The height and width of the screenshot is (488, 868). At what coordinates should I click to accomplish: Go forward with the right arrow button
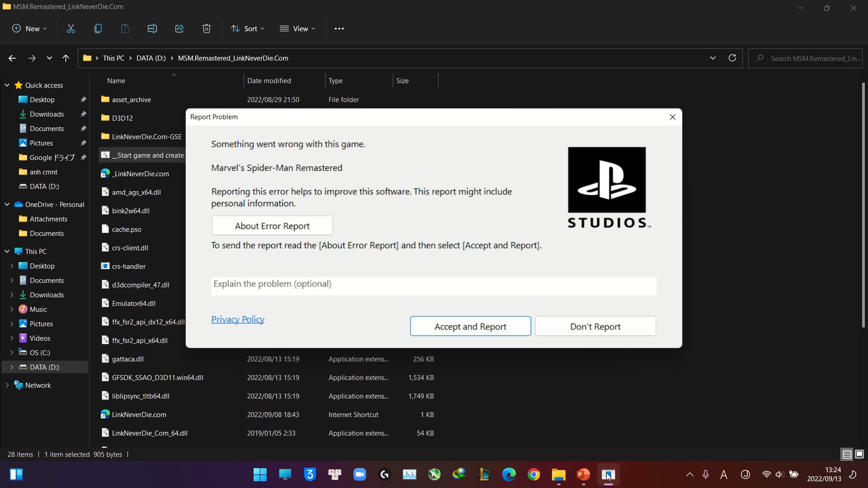click(x=32, y=58)
